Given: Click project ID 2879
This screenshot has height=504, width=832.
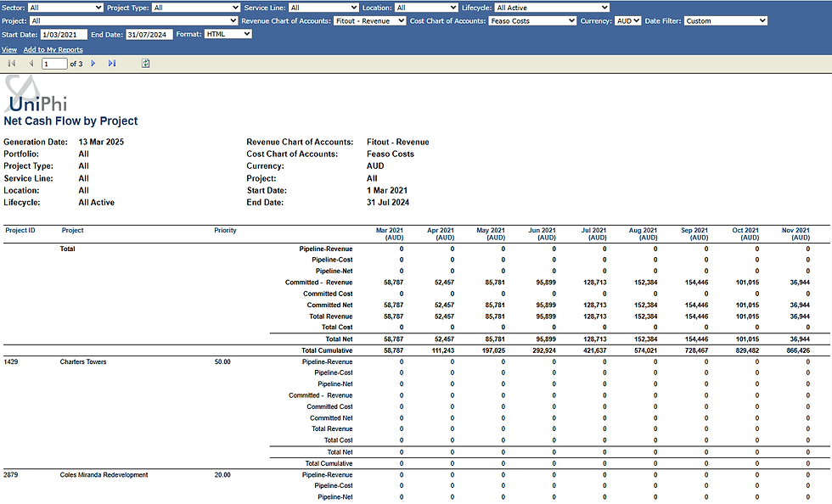Looking at the screenshot, I should [x=10, y=475].
